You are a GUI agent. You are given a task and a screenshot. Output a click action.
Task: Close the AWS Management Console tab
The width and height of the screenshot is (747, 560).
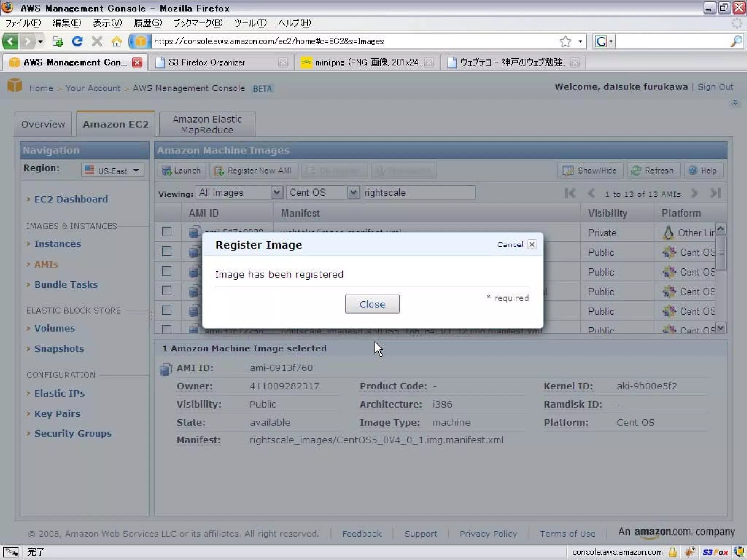(137, 62)
